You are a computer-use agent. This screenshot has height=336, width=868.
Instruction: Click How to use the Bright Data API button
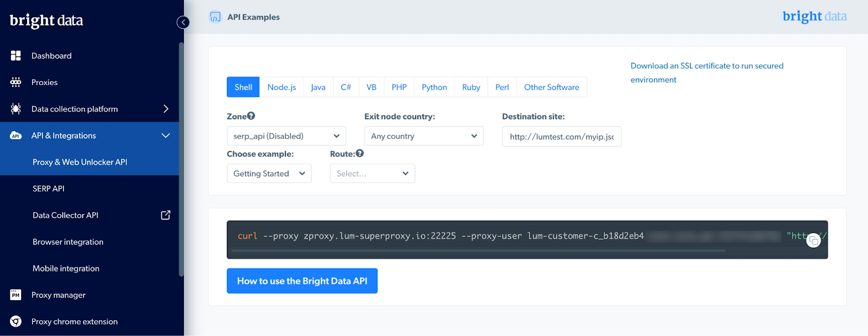[x=302, y=281]
